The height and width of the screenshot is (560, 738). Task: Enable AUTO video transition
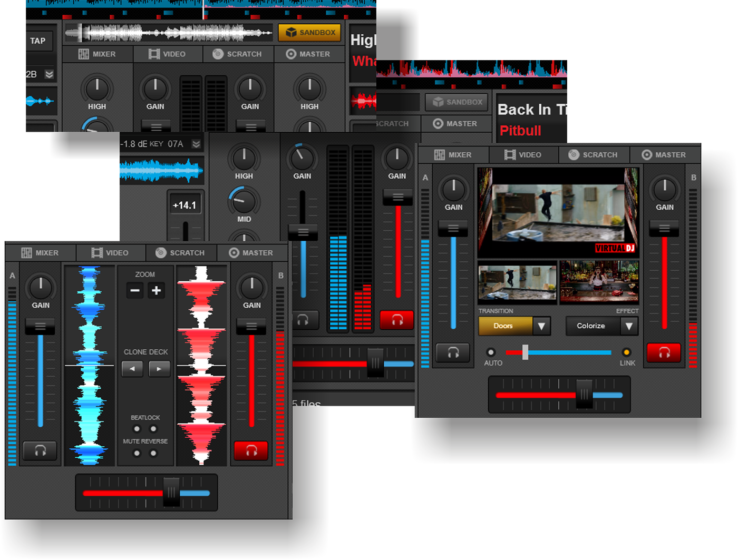pyautogui.click(x=492, y=353)
